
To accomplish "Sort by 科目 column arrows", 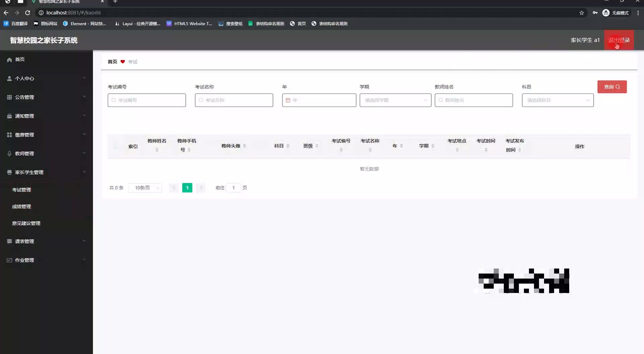I will [x=288, y=146].
